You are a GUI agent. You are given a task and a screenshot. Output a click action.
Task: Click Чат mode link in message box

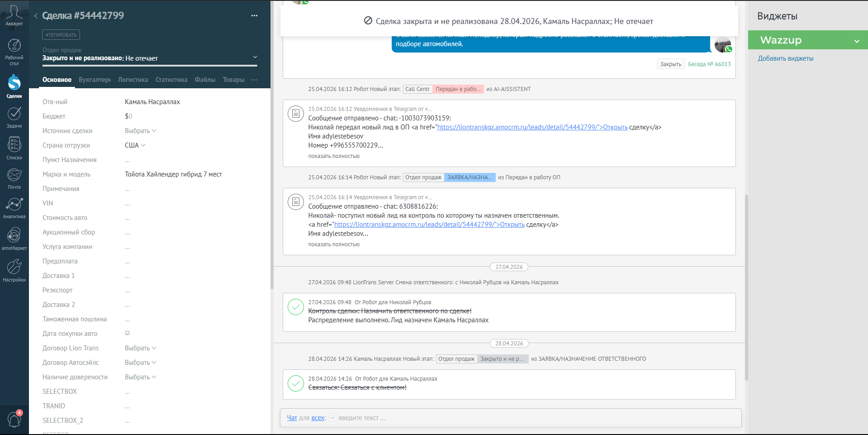[x=292, y=418]
